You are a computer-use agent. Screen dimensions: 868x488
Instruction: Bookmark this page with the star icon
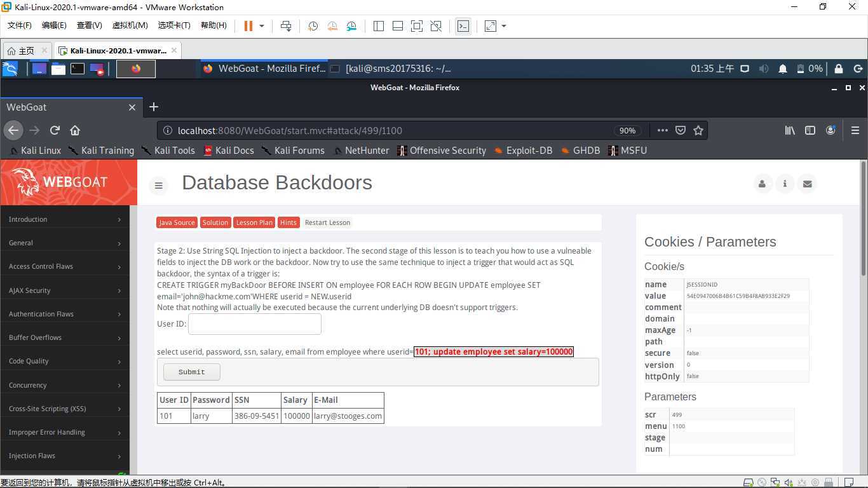click(x=698, y=130)
